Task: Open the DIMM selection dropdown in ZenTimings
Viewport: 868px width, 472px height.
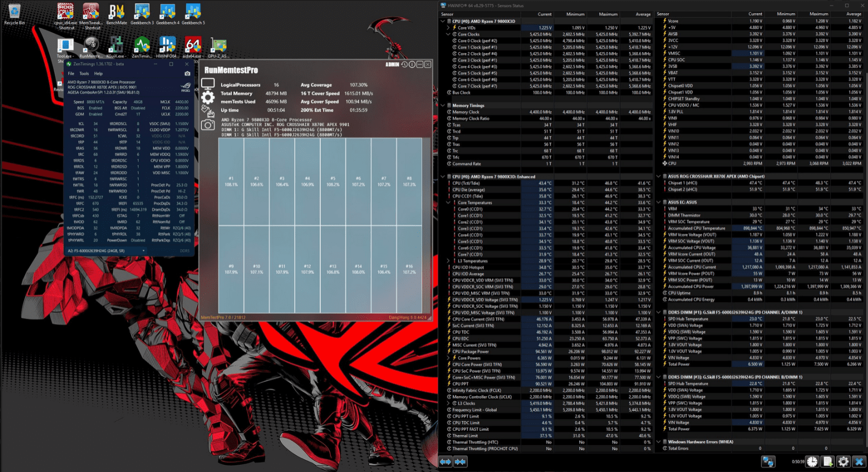Action: point(107,251)
